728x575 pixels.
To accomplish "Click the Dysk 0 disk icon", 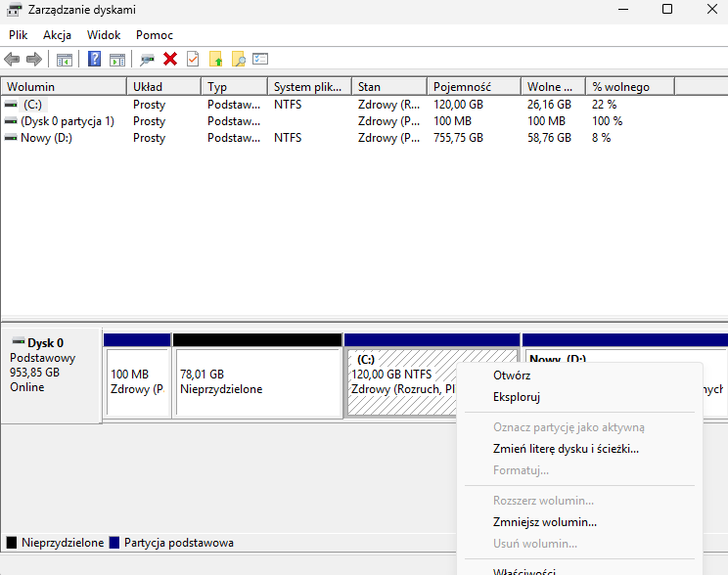I will 19,341.
